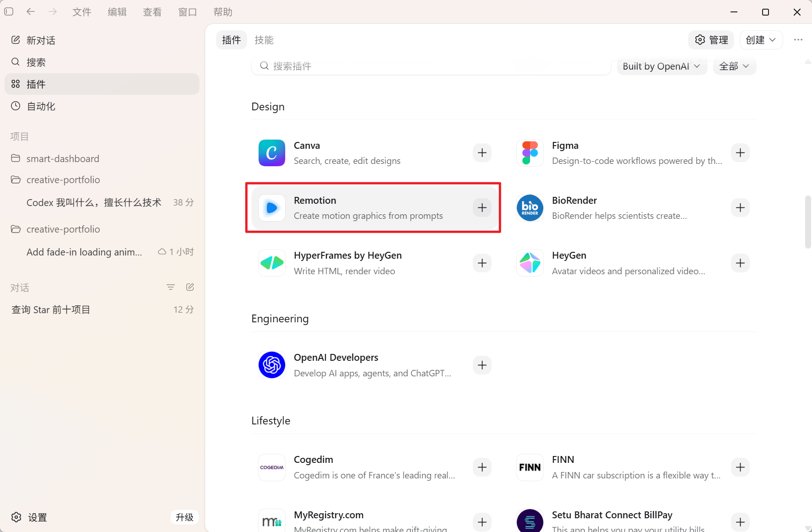
Task: Open the HyperFrames logo icon
Action: coord(272,263)
